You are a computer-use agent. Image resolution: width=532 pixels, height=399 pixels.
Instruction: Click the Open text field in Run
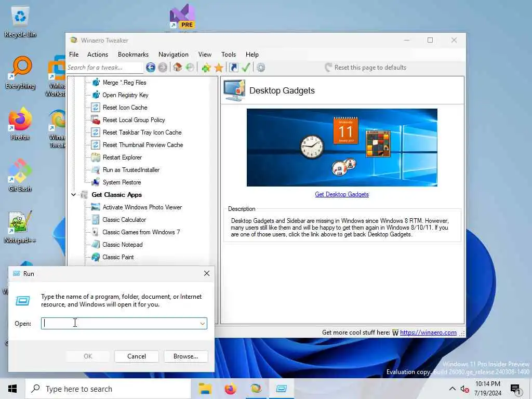pyautogui.click(x=124, y=323)
